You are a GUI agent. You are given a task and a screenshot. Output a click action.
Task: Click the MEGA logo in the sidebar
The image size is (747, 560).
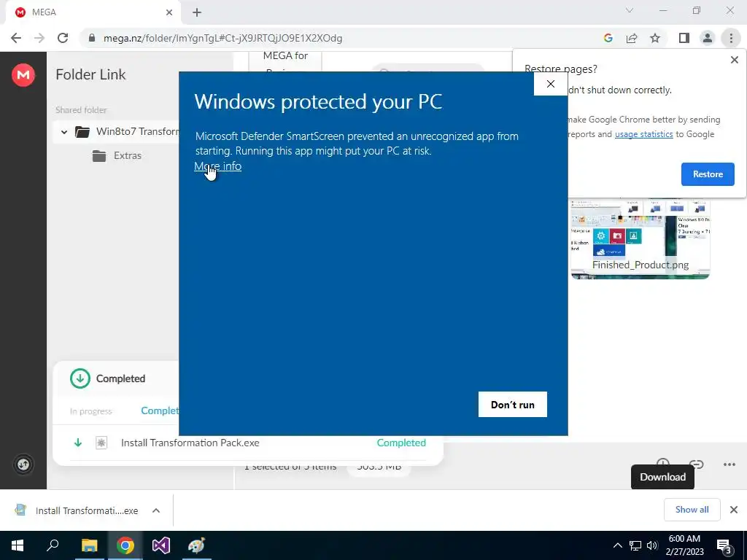coord(23,75)
